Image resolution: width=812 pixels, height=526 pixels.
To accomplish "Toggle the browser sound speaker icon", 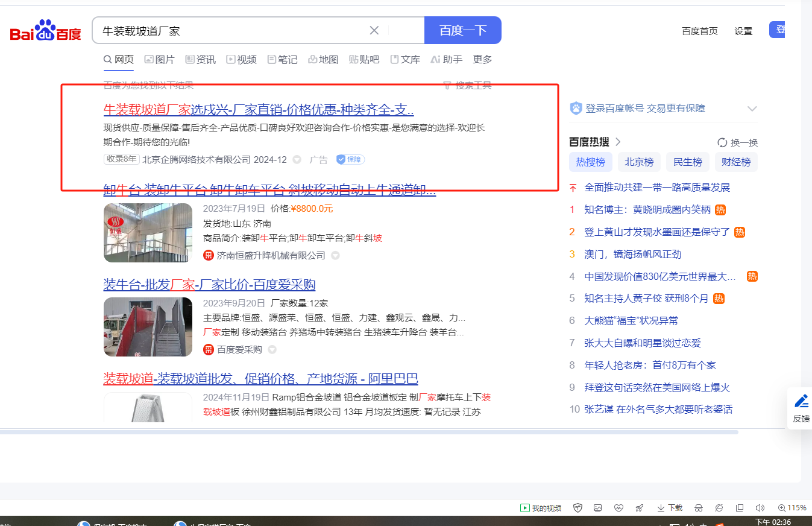I will [760, 508].
